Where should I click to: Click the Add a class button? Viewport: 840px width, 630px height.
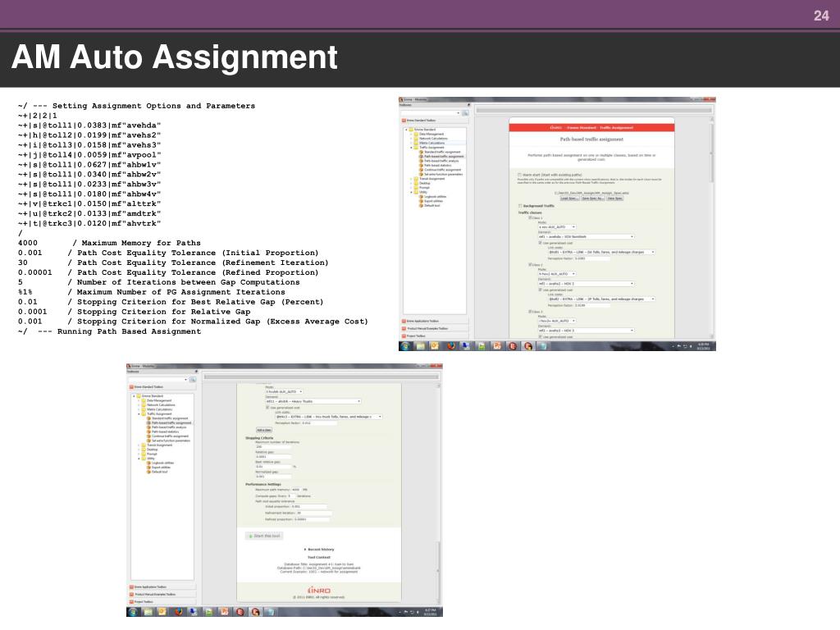pyautogui.click(x=264, y=430)
